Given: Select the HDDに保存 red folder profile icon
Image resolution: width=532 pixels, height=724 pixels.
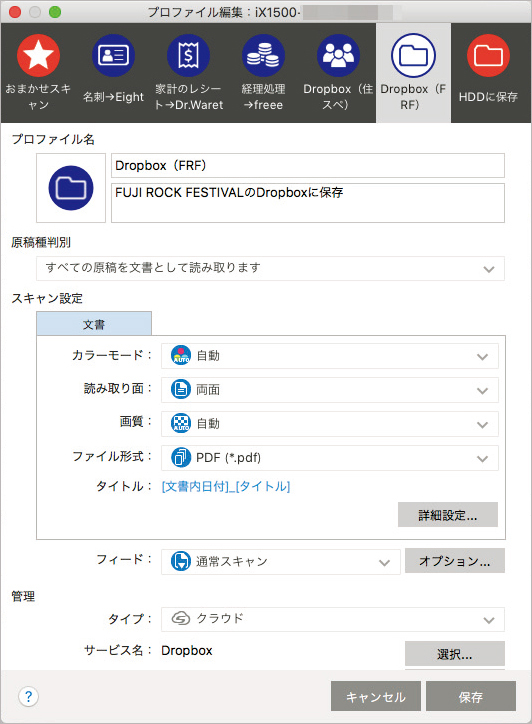Looking at the screenshot, I should (x=488, y=55).
